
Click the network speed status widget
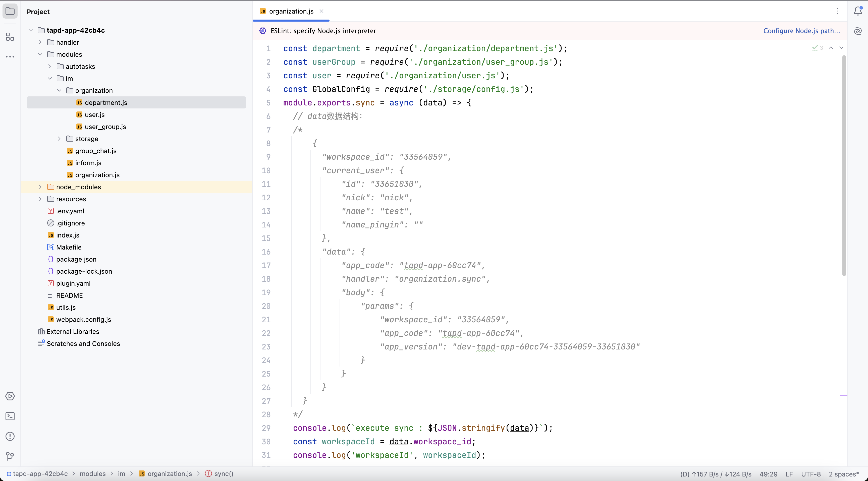point(716,474)
